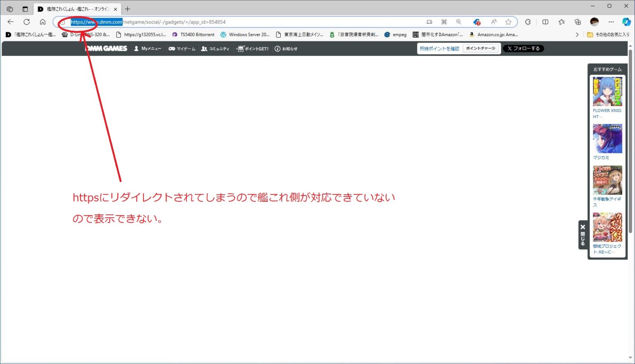Close the おすすめゲーム sidebar with 閉じる
The height and width of the screenshot is (364, 635).
tap(583, 235)
